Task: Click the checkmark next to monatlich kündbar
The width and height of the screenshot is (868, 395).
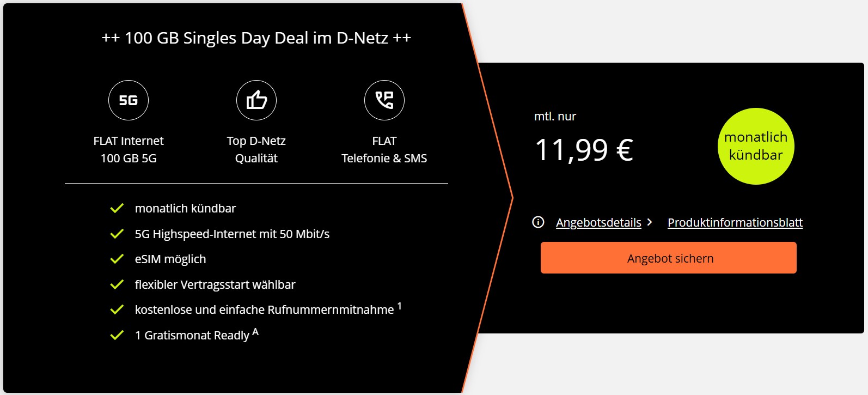Action: (x=117, y=209)
